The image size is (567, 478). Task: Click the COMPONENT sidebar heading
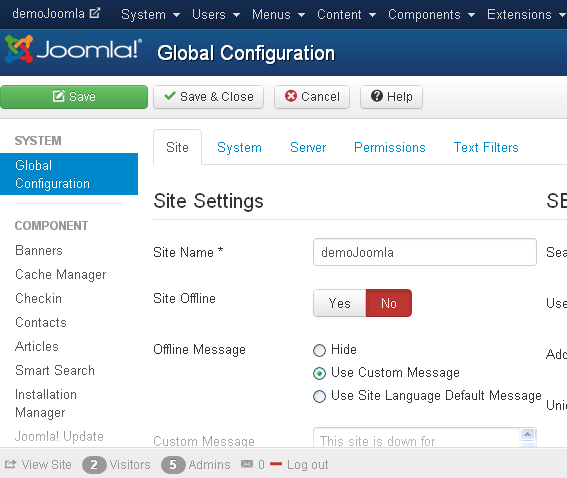pyautogui.click(x=51, y=226)
